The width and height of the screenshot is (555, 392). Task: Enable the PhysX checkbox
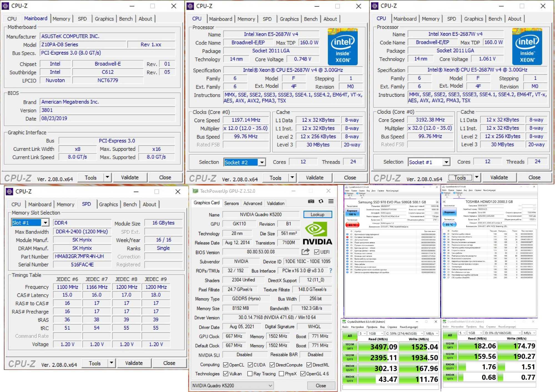[281, 374]
